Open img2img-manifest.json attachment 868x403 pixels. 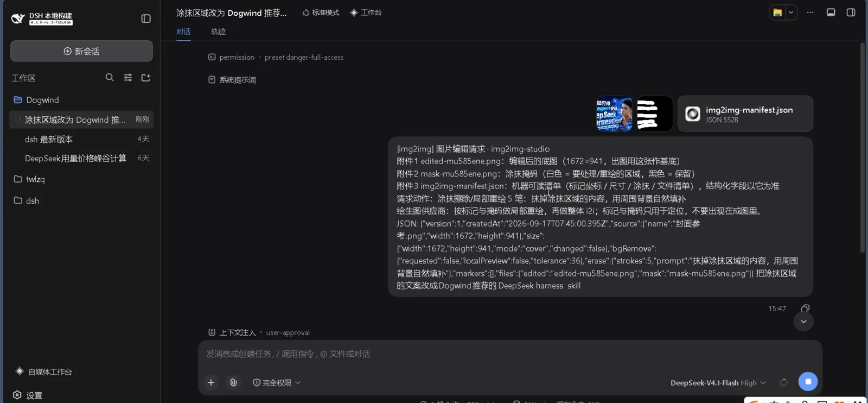[745, 114]
